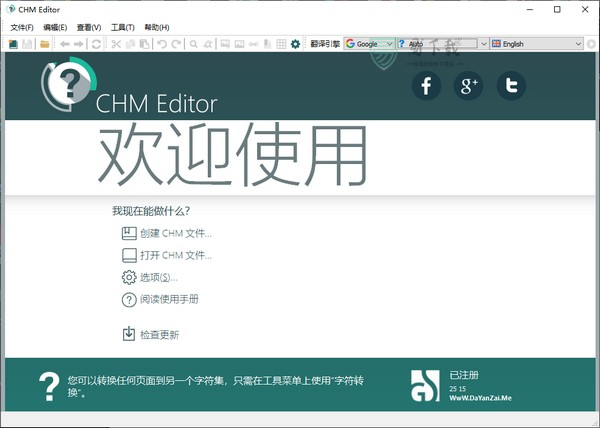Viewport: 600px width, 428px height.
Task: Click the save floppy disk toolbar icon
Action: (x=27, y=44)
